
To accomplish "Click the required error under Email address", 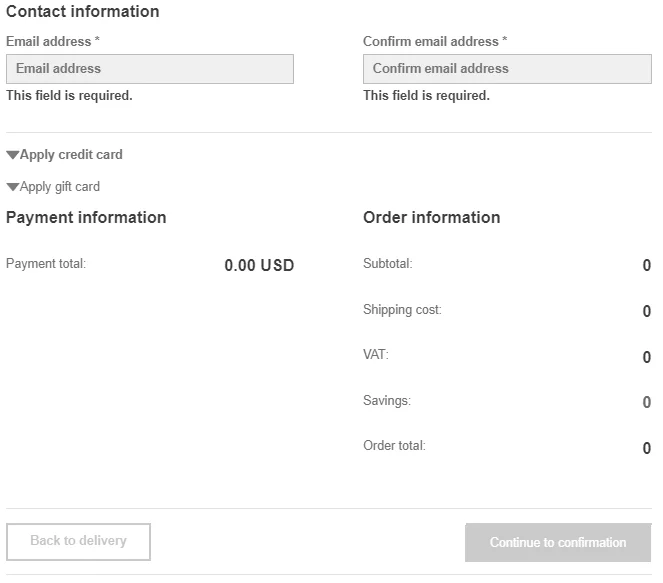I will click(x=69, y=96).
